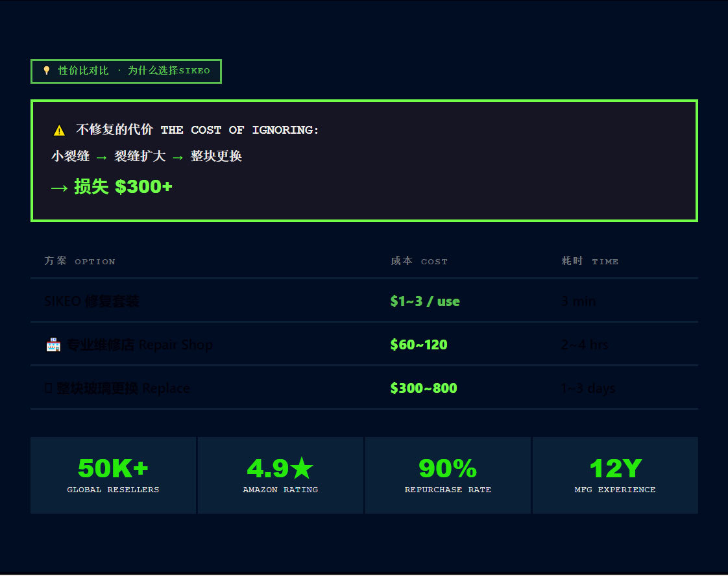Screen dimensions: 728x576
Task: Click the words 整块更换
Action: point(216,156)
